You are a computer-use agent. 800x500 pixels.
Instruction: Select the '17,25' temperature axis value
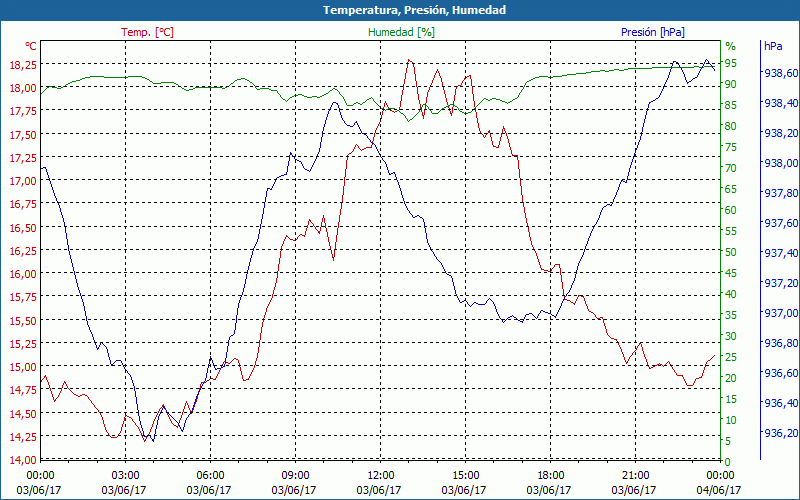coord(23,157)
